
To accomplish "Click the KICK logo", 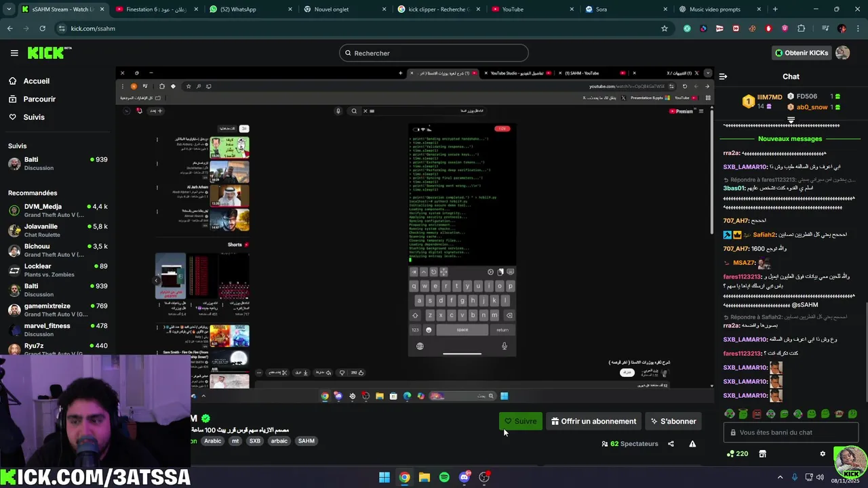I will point(50,53).
